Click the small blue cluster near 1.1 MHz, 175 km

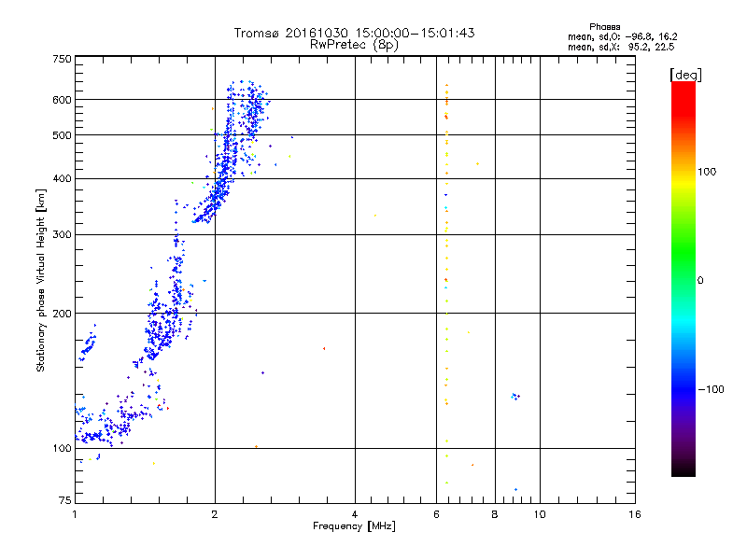pyautogui.click(x=88, y=343)
